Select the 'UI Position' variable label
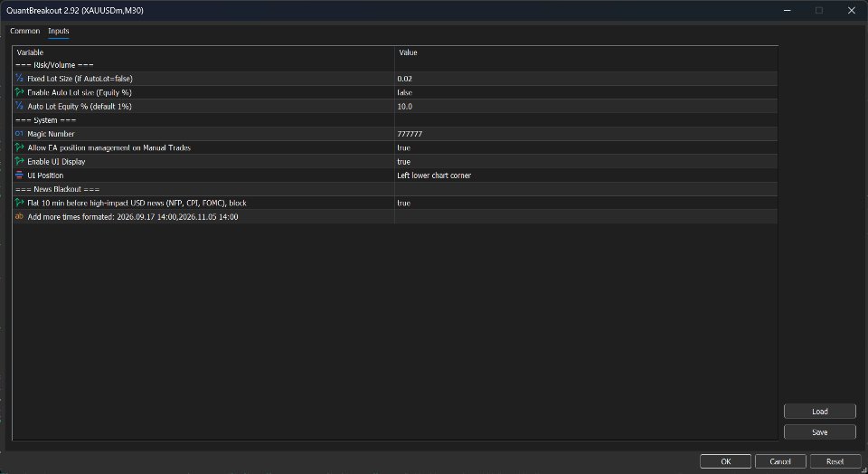868x474 pixels. click(45, 175)
